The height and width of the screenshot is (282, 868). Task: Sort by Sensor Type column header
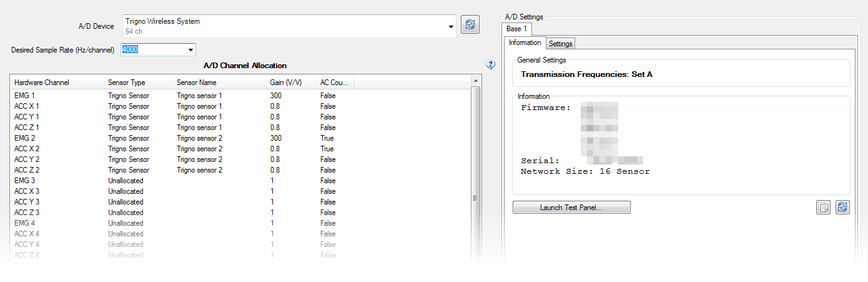click(138, 83)
